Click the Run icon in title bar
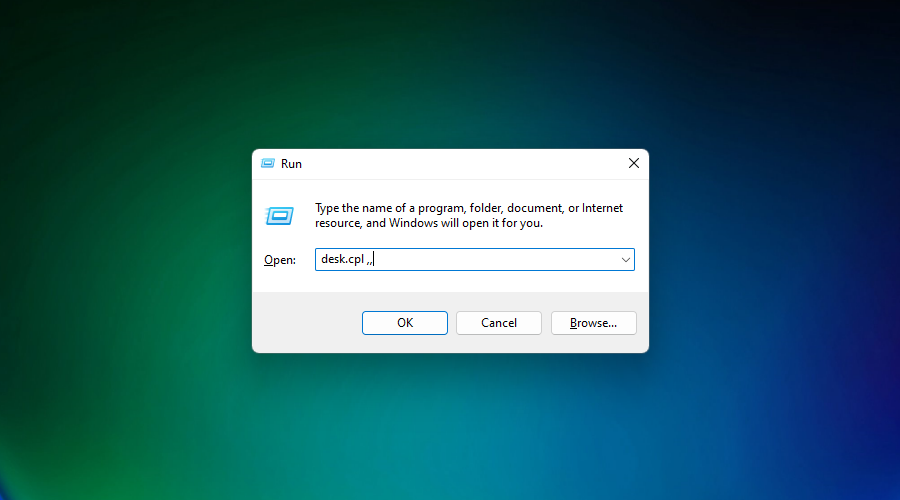Image resolution: width=900 pixels, height=500 pixels. (268, 164)
